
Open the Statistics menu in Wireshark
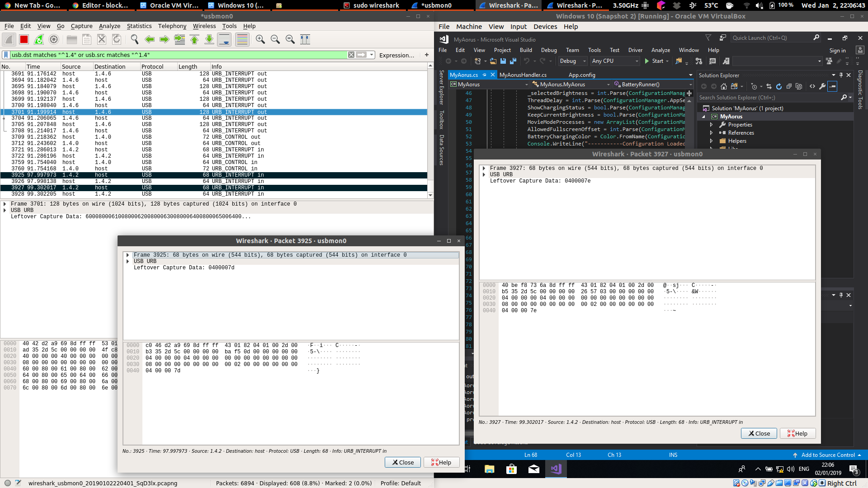[139, 26]
